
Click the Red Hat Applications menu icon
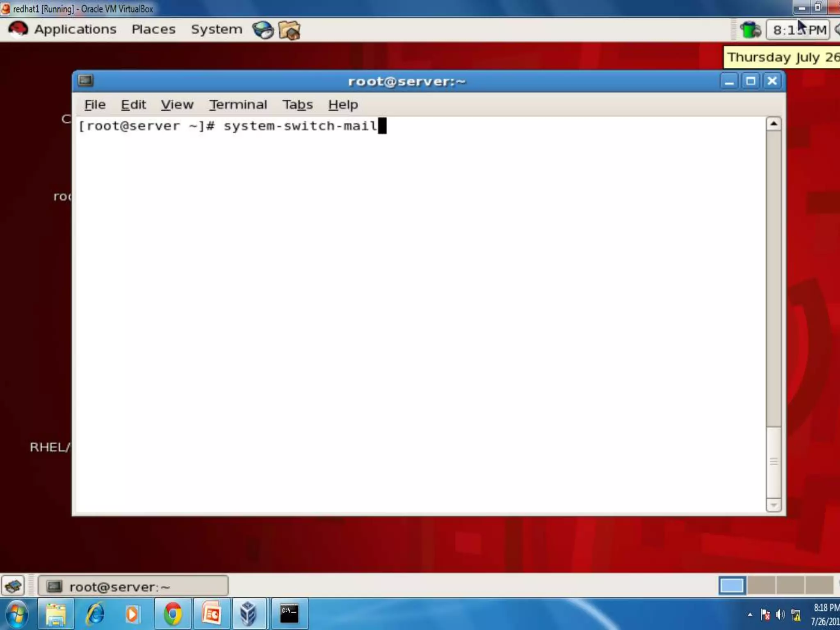(x=18, y=30)
